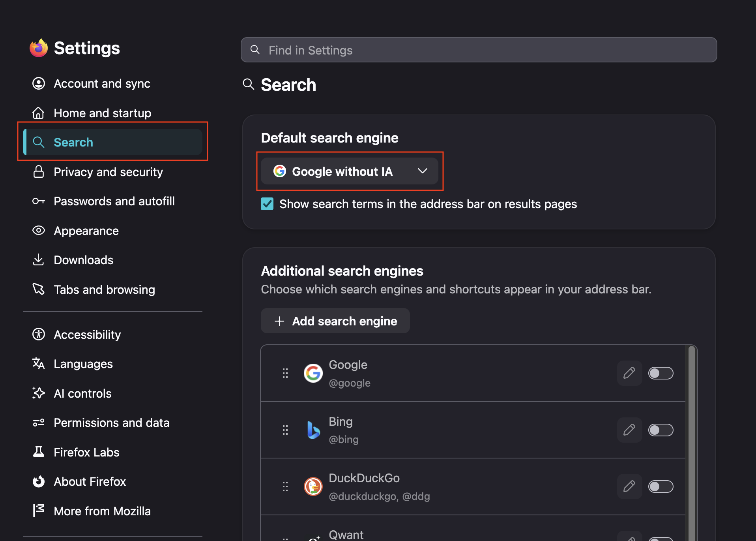Open the Languages settings page

(x=113, y=364)
